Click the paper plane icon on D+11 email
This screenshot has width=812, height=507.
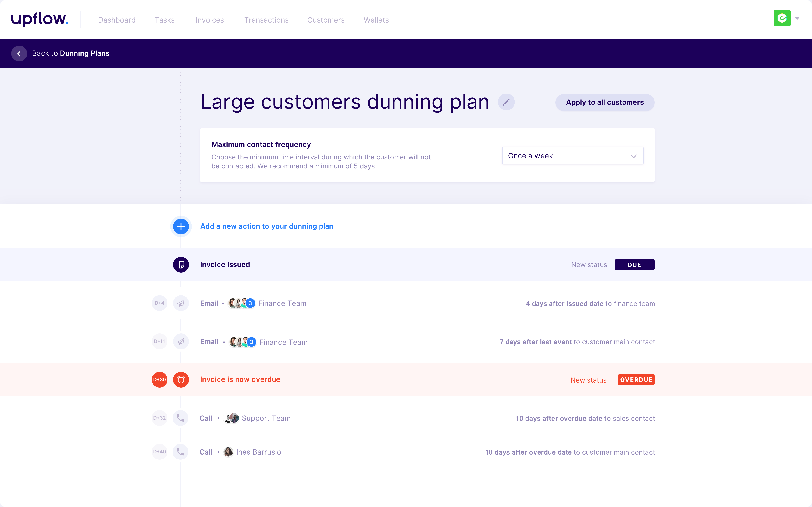(x=181, y=342)
